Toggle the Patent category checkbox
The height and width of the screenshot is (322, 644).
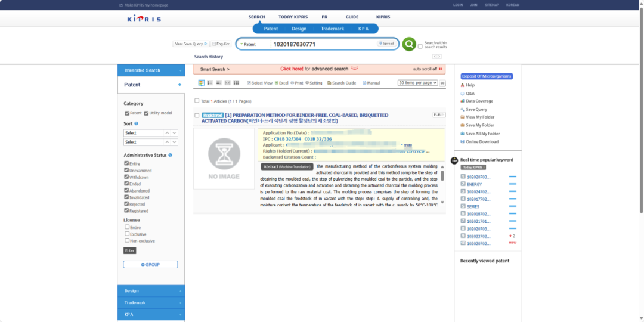pyautogui.click(x=128, y=113)
